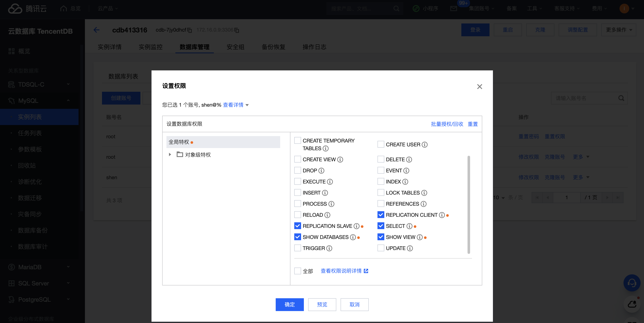Click the 批量授权/回收 link
The height and width of the screenshot is (323, 644).
tap(447, 124)
